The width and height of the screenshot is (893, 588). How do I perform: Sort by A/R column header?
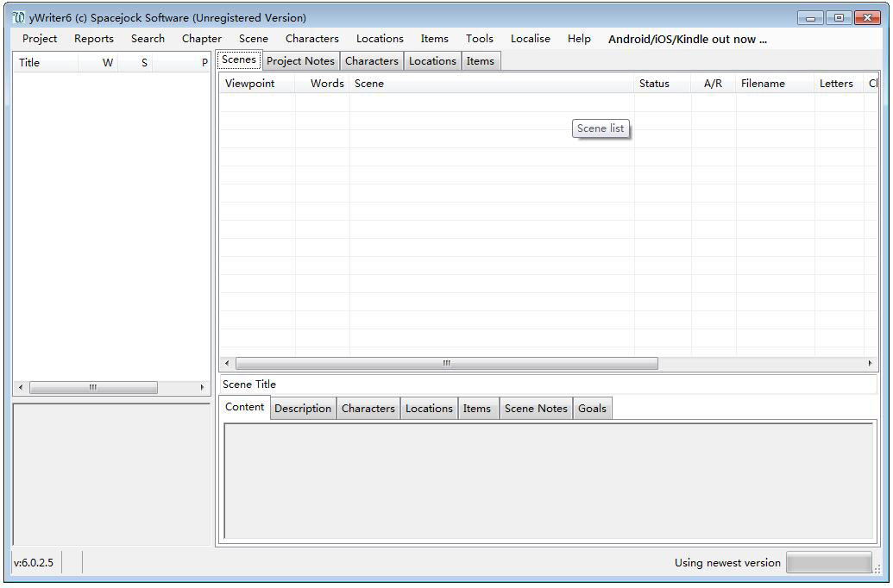pyautogui.click(x=714, y=83)
